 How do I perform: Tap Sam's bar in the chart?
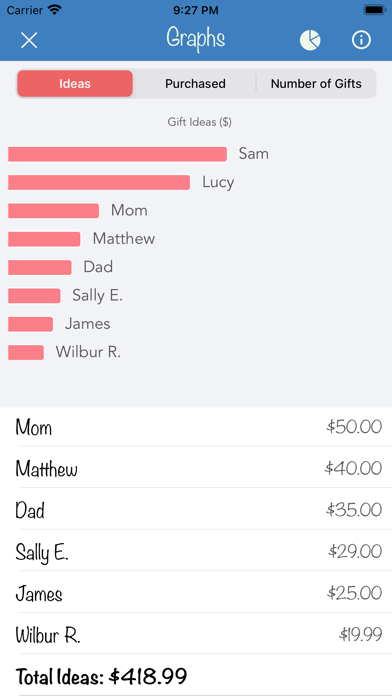(x=118, y=154)
